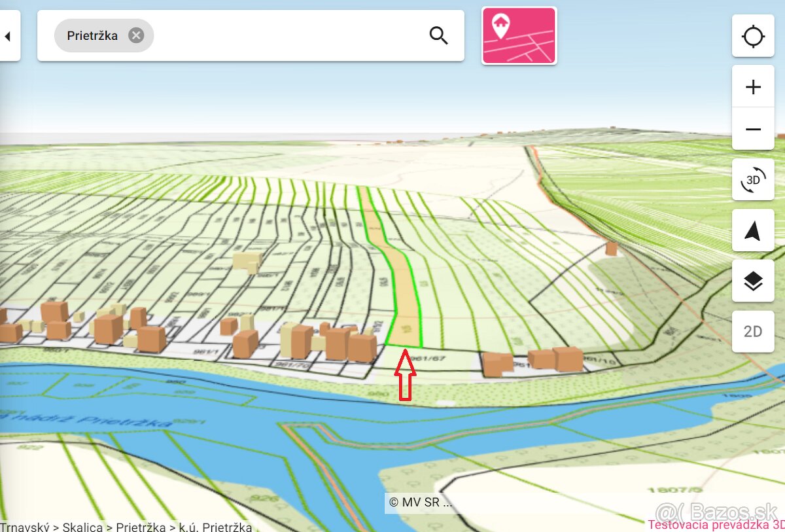Remove the Prietržka search chip
785x532 pixels.
(x=136, y=35)
